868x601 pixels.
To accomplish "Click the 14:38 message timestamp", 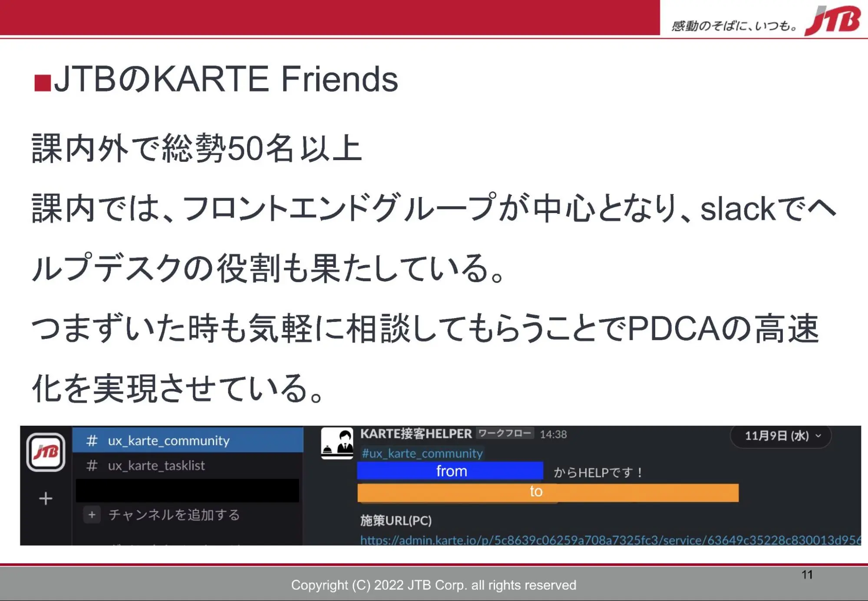I will [553, 434].
